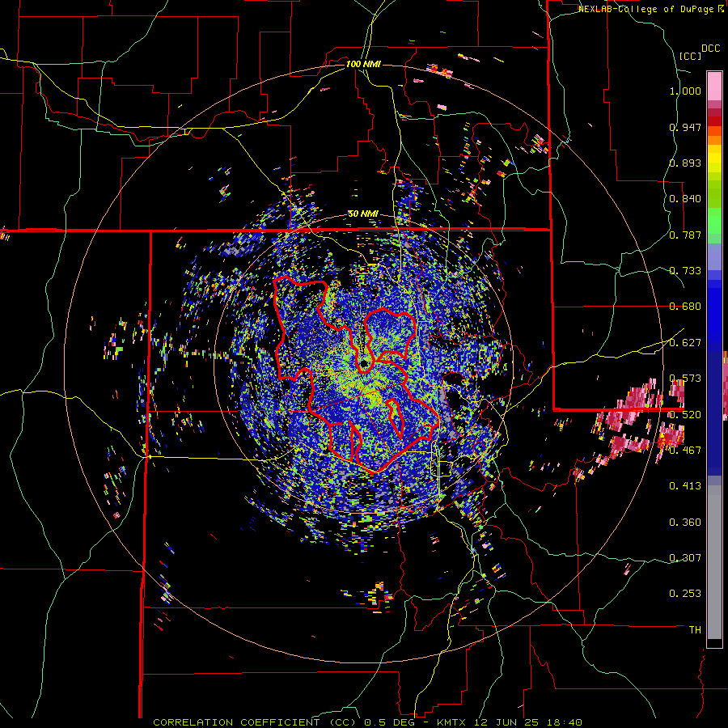Select the 1.000 legend value

coord(685,91)
